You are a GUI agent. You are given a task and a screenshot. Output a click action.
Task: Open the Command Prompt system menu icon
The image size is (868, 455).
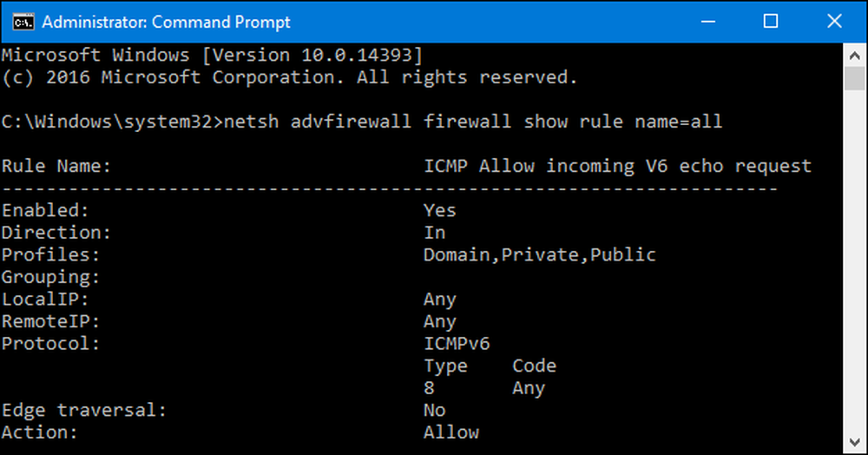(x=23, y=22)
